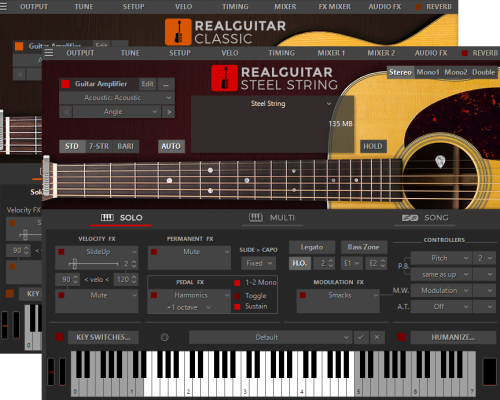Open the Slide > Capo Fixed dropdown
Viewport: 500px width, 400px height.
(259, 263)
